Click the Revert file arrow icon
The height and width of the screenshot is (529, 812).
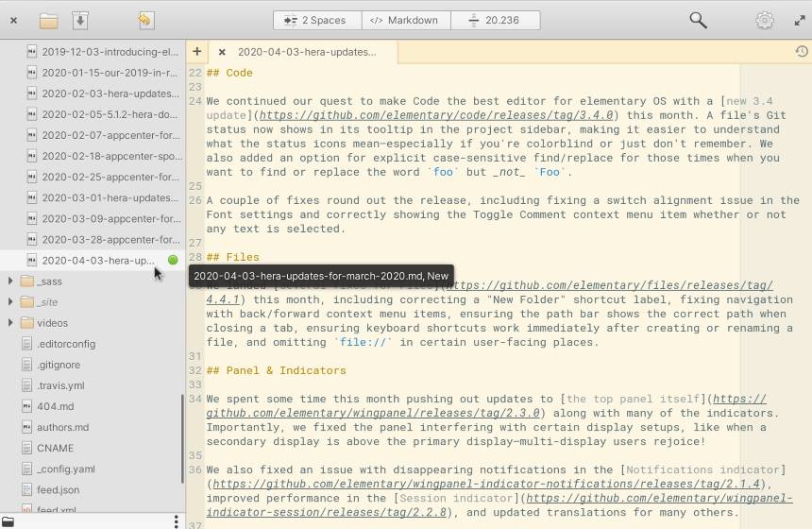[x=144, y=20]
